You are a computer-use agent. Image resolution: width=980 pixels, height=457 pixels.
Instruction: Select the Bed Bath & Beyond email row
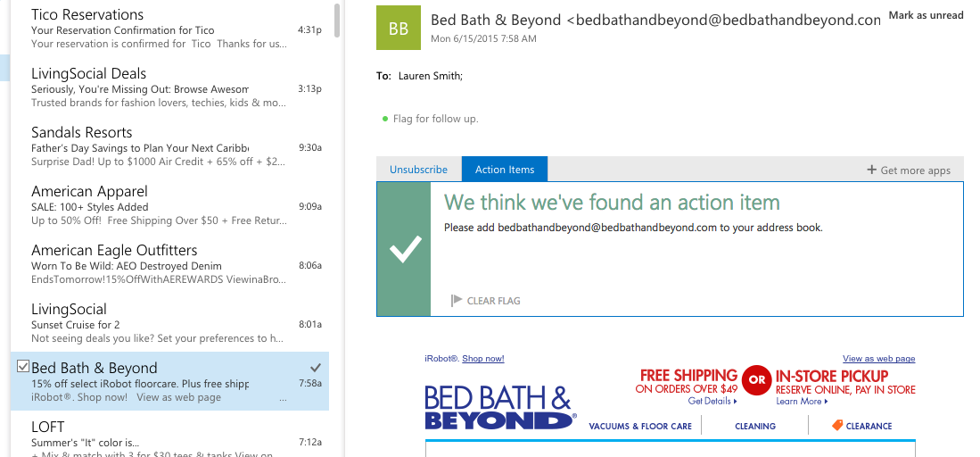tap(169, 381)
